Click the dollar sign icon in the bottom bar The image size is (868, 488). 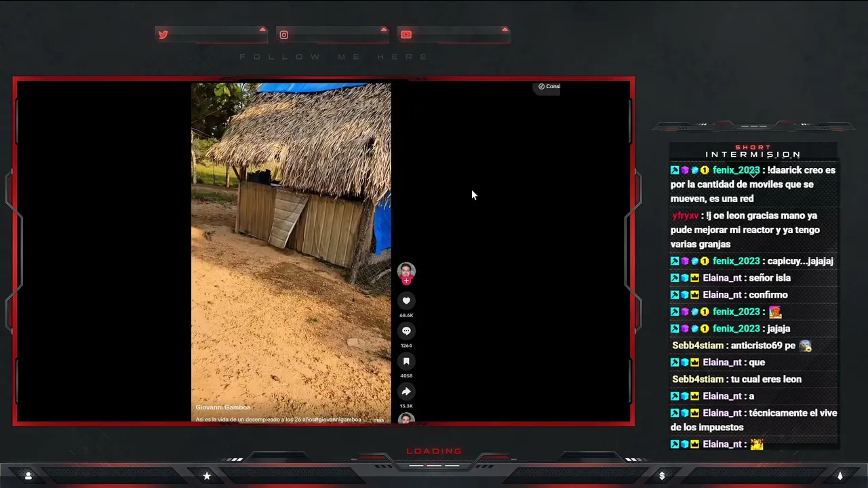point(662,476)
